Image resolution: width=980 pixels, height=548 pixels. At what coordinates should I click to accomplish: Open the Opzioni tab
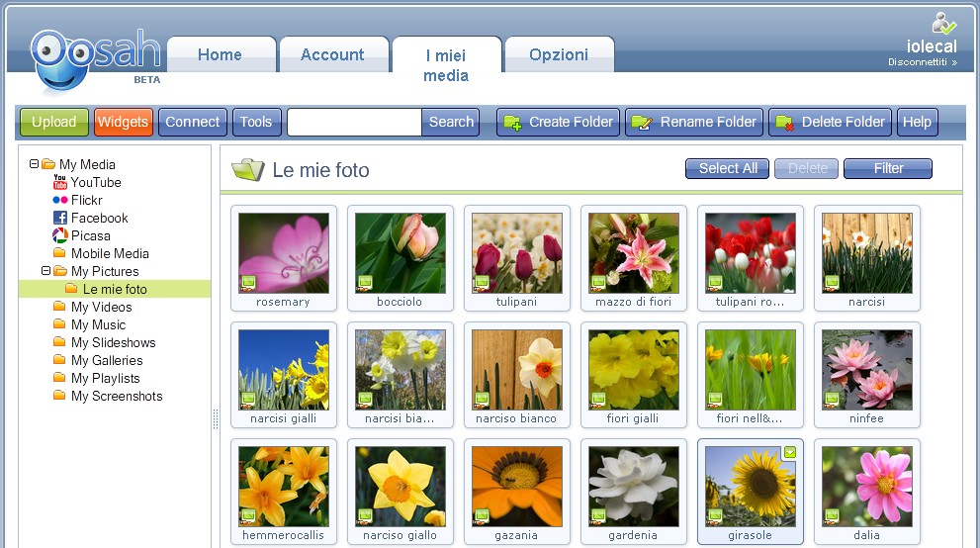(559, 54)
